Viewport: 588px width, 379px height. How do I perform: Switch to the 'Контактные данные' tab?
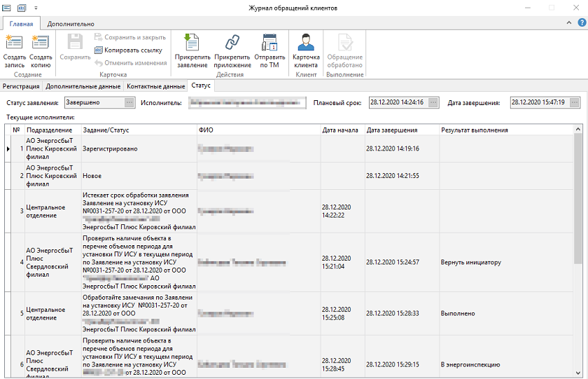click(x=155, y=86)
